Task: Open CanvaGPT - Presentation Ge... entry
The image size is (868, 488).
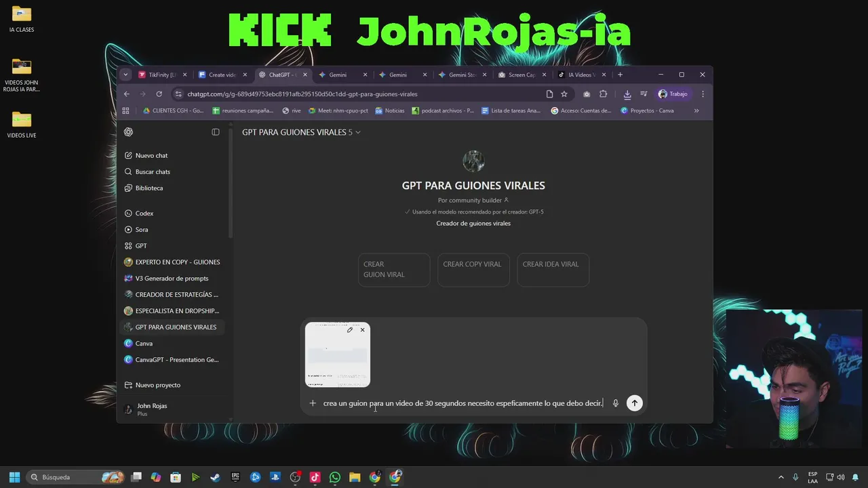Action: click(173, 360)
